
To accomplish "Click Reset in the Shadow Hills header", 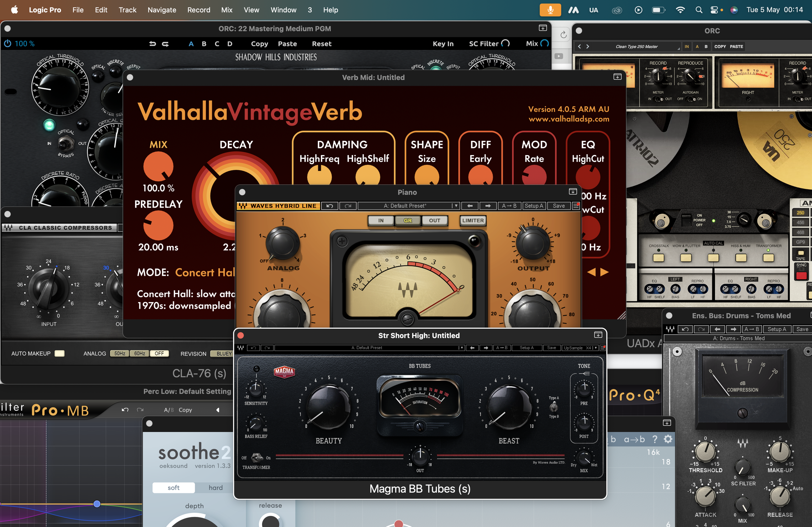I will (x=321, y=43).
